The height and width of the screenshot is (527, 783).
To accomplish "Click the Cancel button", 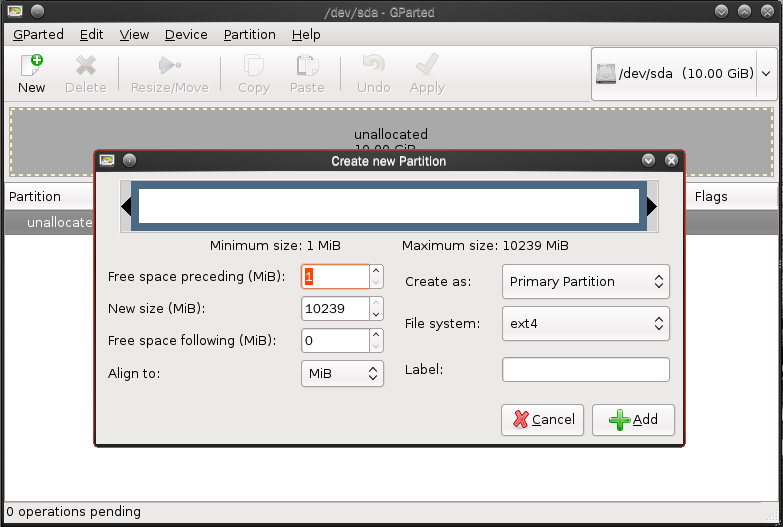I will coord(542,420).
